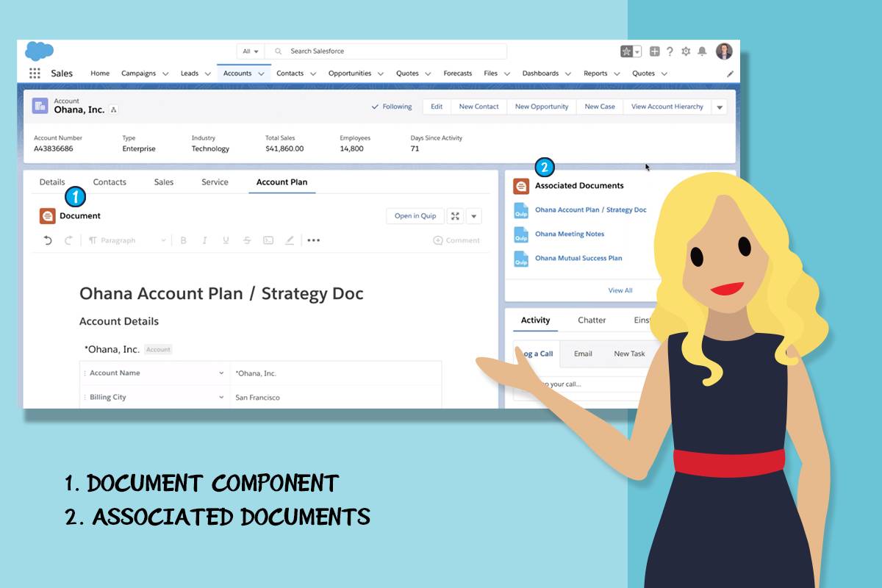Click the New Opportunity button
Viewport: 882px width, 588px height.
click(542, 107)
